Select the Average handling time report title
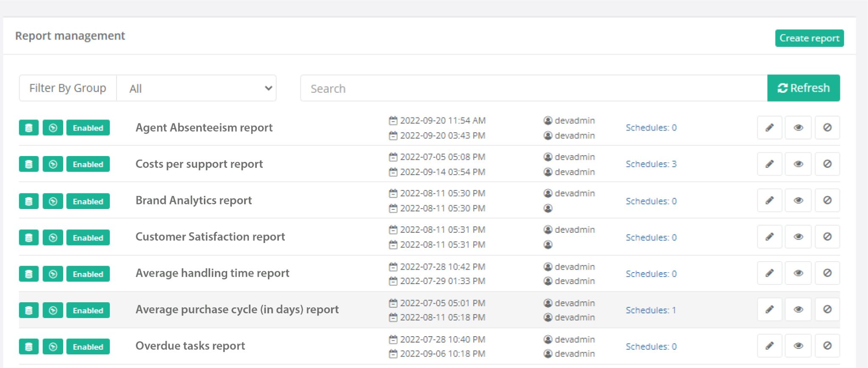The width and height of the screenshot is (868, 368). pyautogui.click(x=212, y=273)
